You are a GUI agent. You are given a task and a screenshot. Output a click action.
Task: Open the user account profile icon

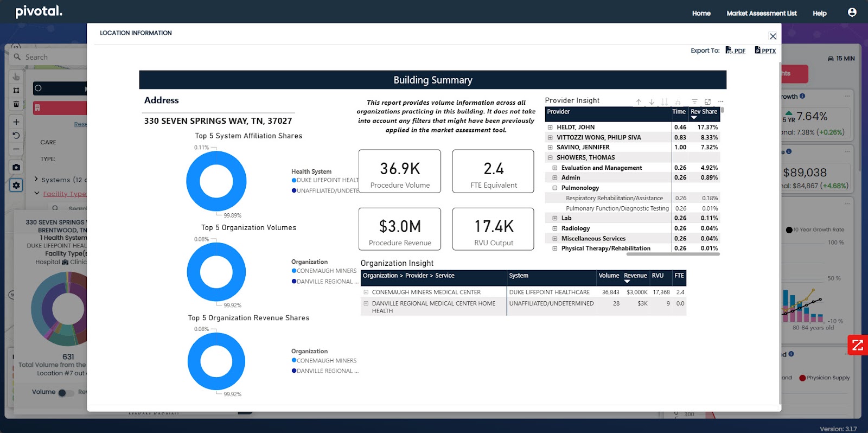(x=852, y=12)
